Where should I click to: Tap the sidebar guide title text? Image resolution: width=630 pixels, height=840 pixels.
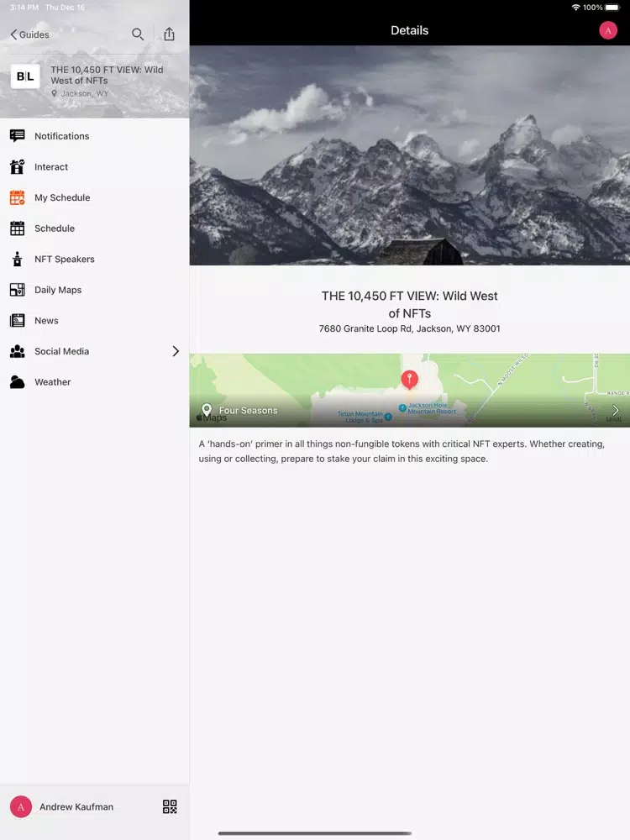[107, 75]
